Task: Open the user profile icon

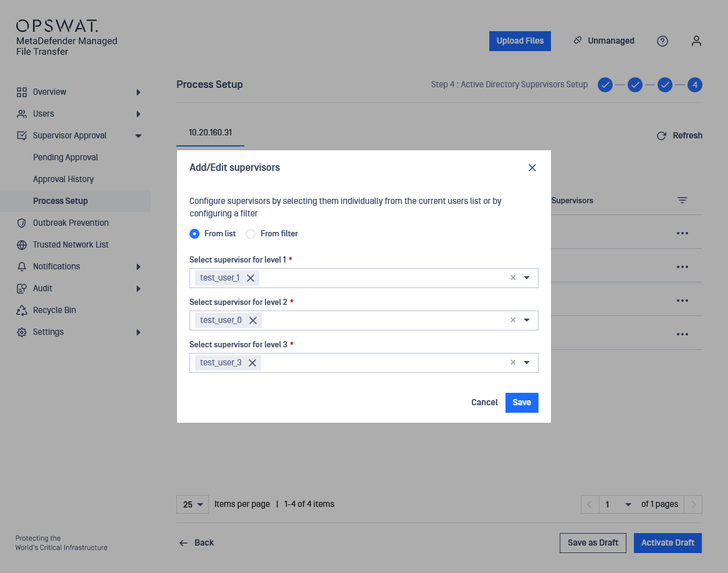Action: (697, 41)
